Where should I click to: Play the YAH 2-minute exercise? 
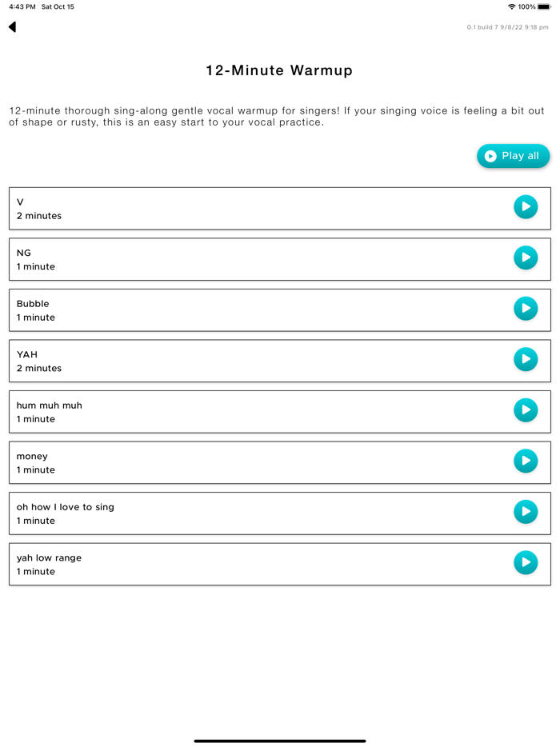pos(526,359)
